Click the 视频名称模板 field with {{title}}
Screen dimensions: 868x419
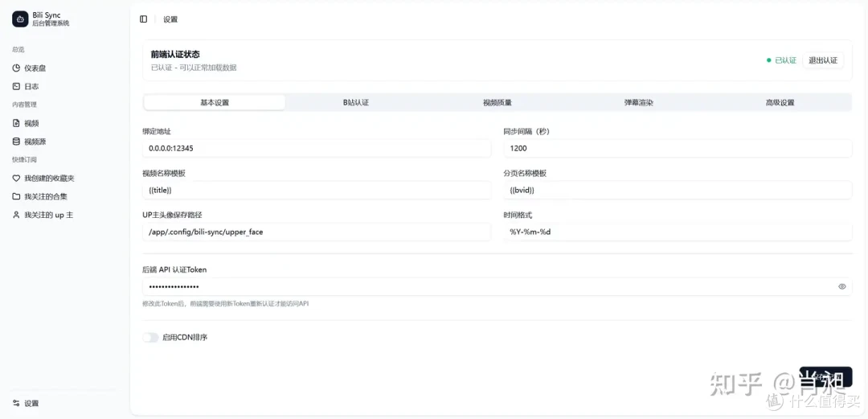[x=317, y=190]
